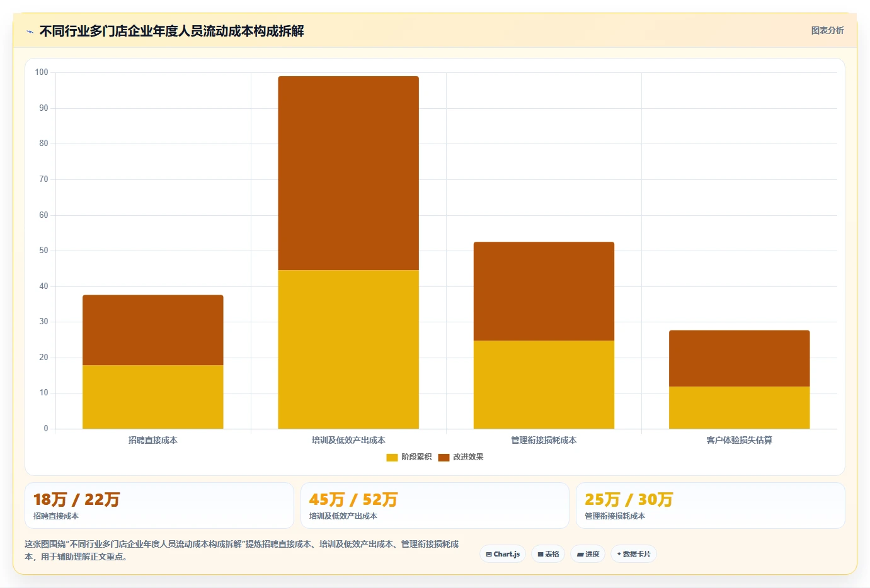Toggle 改进效果 legend swatch

pos(444,457)
